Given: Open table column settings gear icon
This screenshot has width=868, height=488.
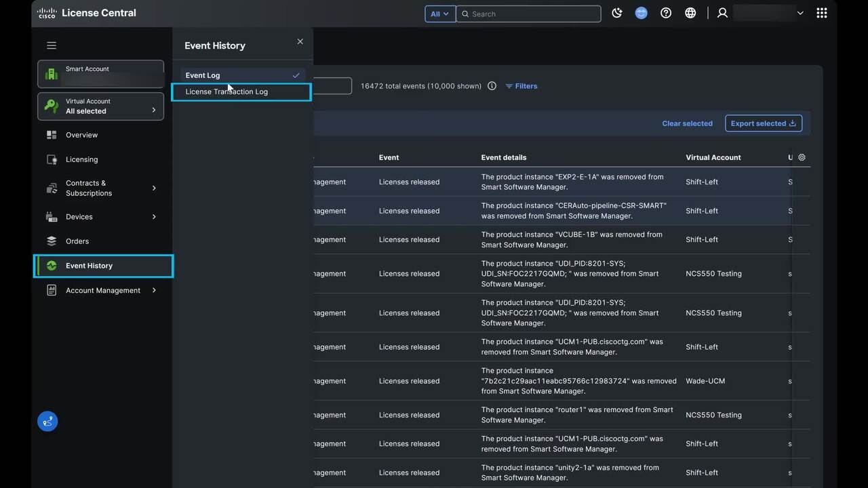Looking at the screenshot, I should click(x=802, y=157).
